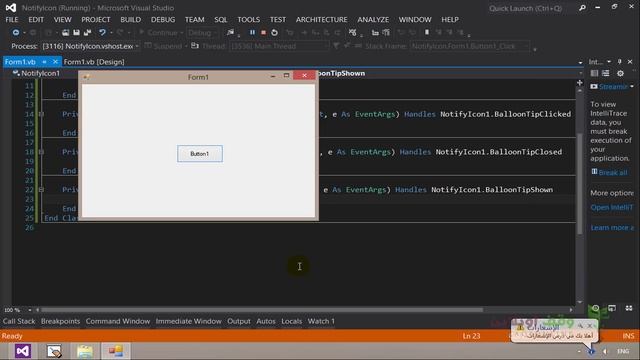The width and height of the screenshot is (640, 360).
Task: Switch to Form1.vb [Design] tab
Action: coord(94,62)
